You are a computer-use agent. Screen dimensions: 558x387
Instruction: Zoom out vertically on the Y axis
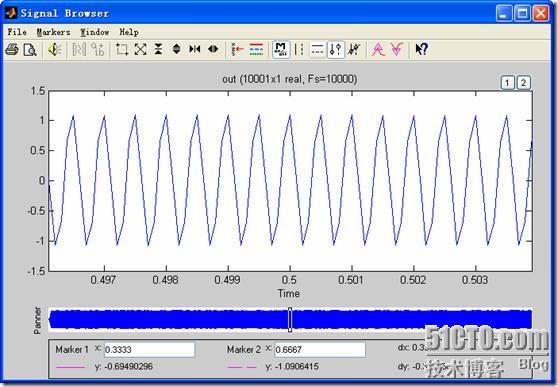pyautogui.click(x=177, y=49)
